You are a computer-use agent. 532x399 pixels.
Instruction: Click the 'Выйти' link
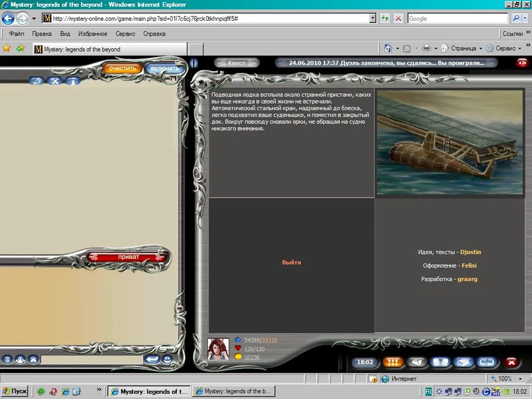click(292, 262)
